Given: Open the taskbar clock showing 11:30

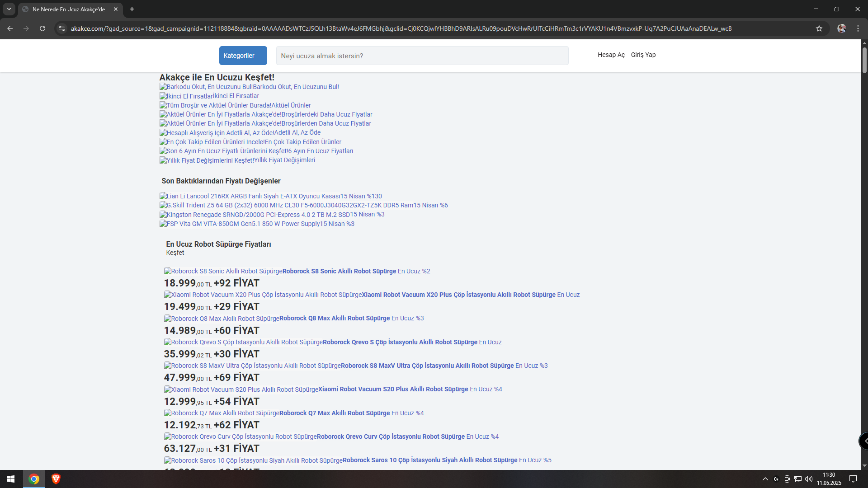Looking at the screenshot, I should click(x=829, y=479).
